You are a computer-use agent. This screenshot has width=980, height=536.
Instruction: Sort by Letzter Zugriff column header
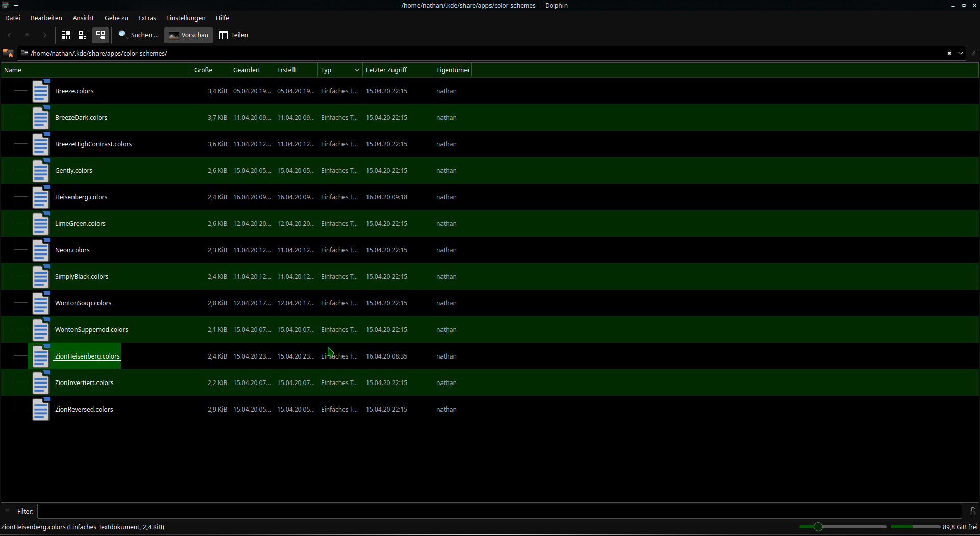(398, 70)
